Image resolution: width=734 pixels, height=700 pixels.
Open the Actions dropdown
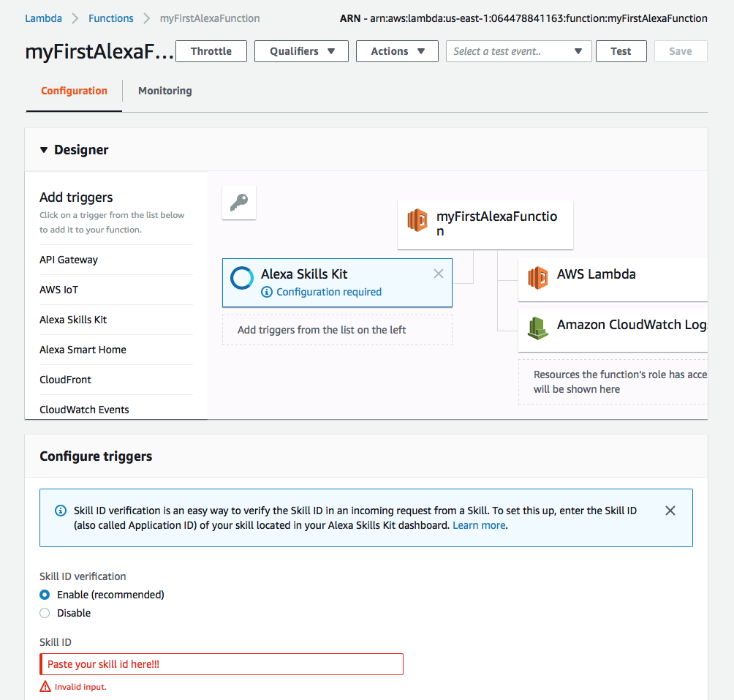click(x=397, y=51)
